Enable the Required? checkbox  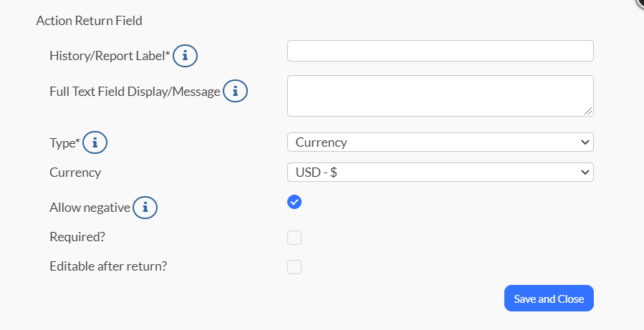(x=294, y=238)
